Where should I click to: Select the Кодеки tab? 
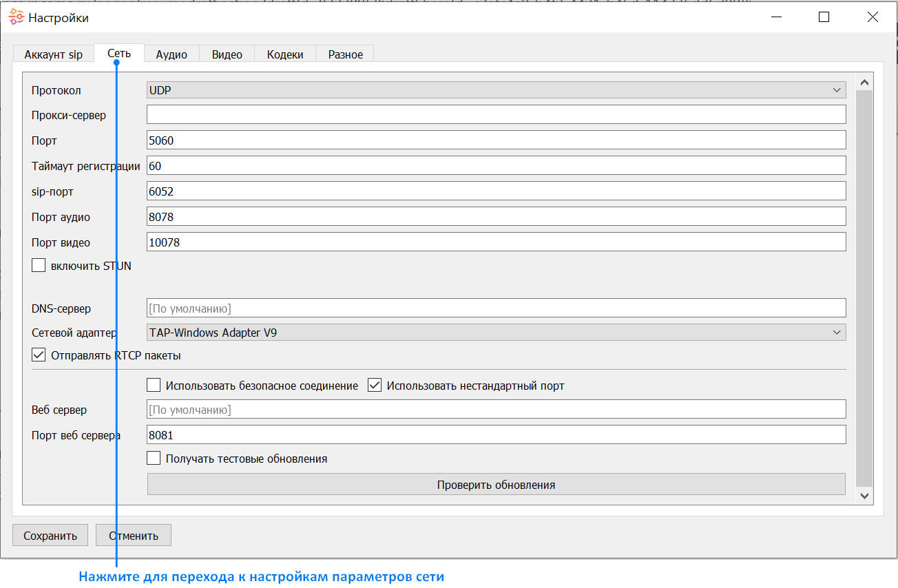(x=285, y=54)
